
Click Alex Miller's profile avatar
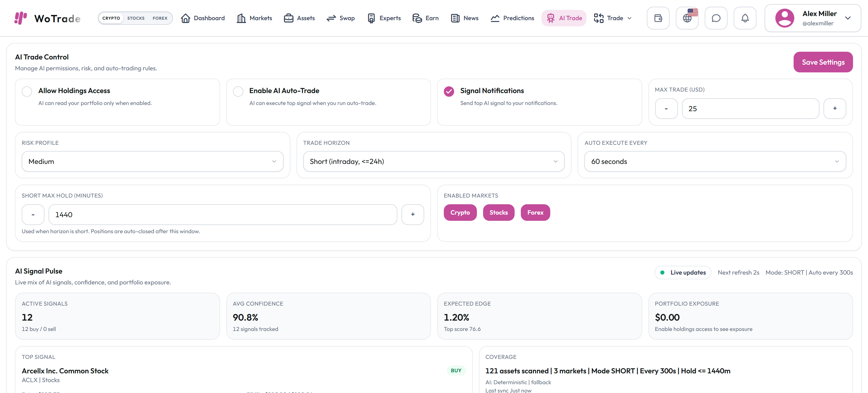click(785, 18)
